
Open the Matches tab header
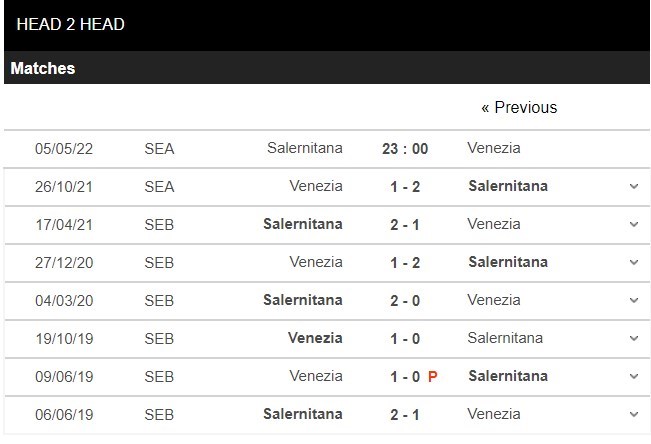tap(43, 69)
